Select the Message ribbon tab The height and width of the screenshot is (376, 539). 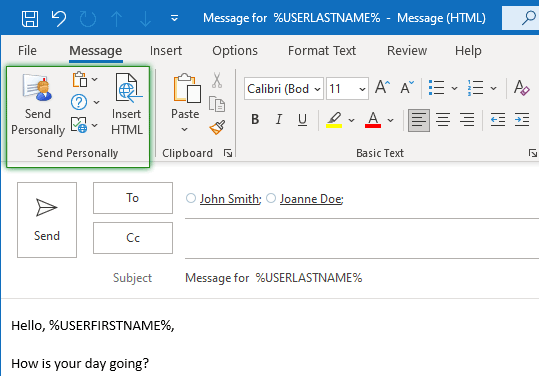96,51
